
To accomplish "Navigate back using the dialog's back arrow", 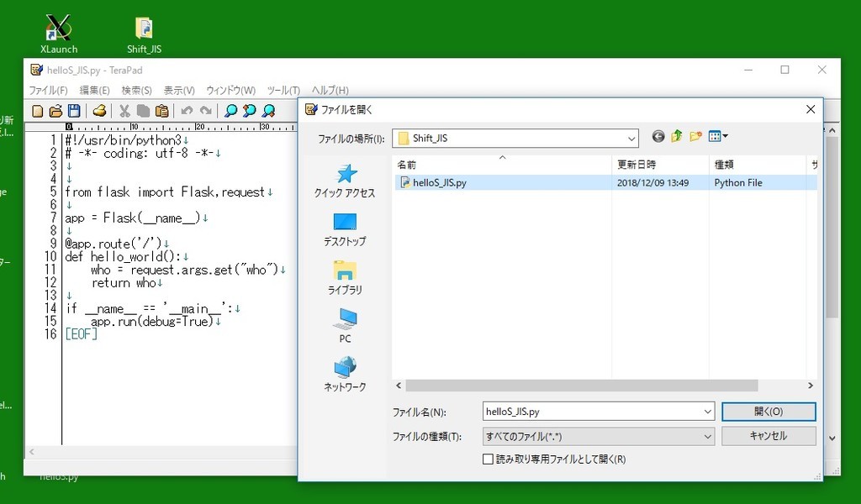I will pyautogui.click(x=658, y=136).
